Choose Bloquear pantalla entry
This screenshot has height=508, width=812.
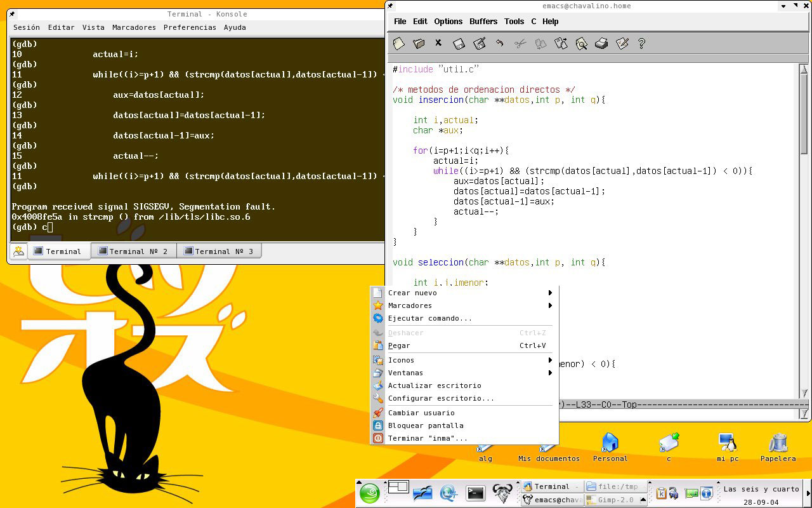tap(464, 425)
